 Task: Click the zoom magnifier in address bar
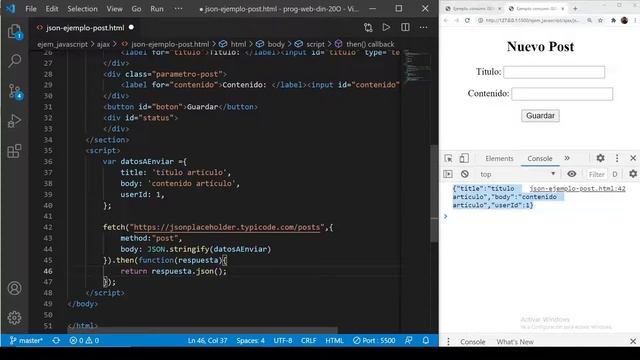(589, 20)
